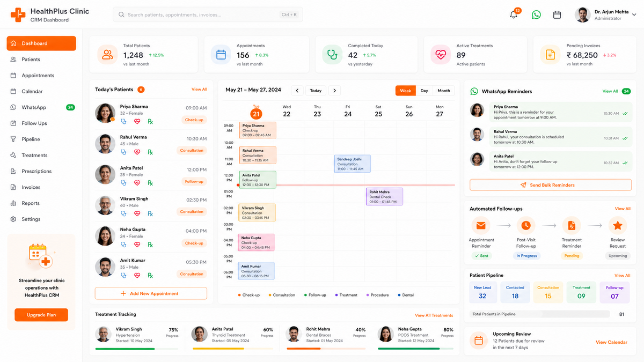Screen dimensions: 644x362
Task: Open calendar icon in top header
Action: (557, 15)
